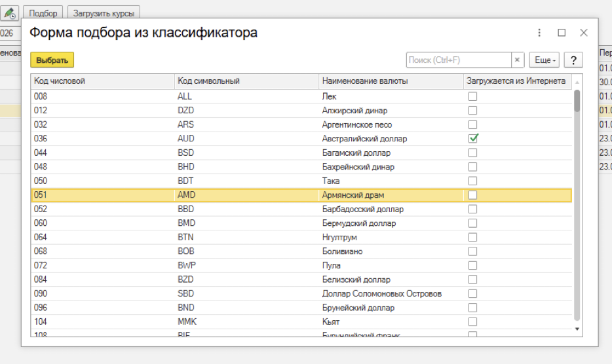Sort by the Код числовой column header
The width and height of the screenshot is (612, 364).
pyautogui.click(x=103, y=81)
